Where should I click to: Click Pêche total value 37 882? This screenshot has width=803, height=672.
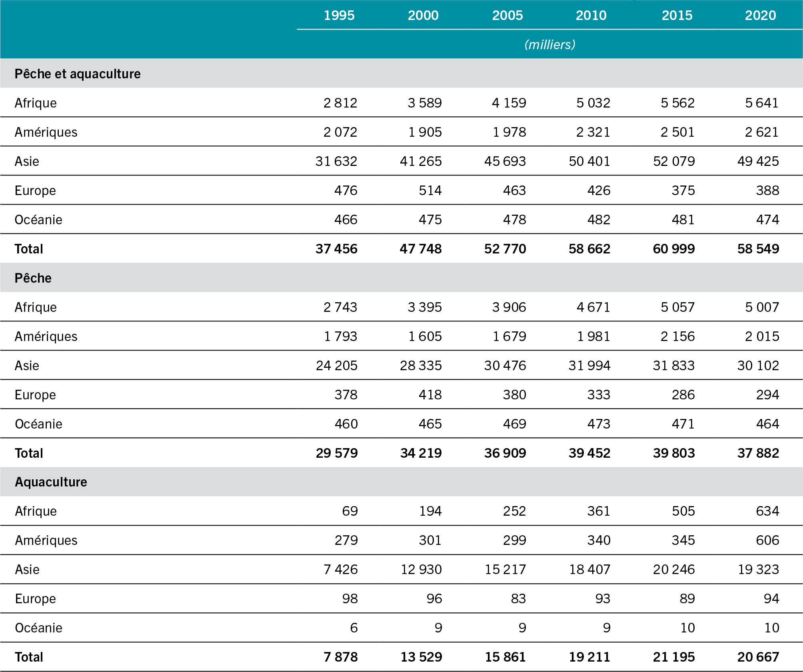tap(758, 453)
